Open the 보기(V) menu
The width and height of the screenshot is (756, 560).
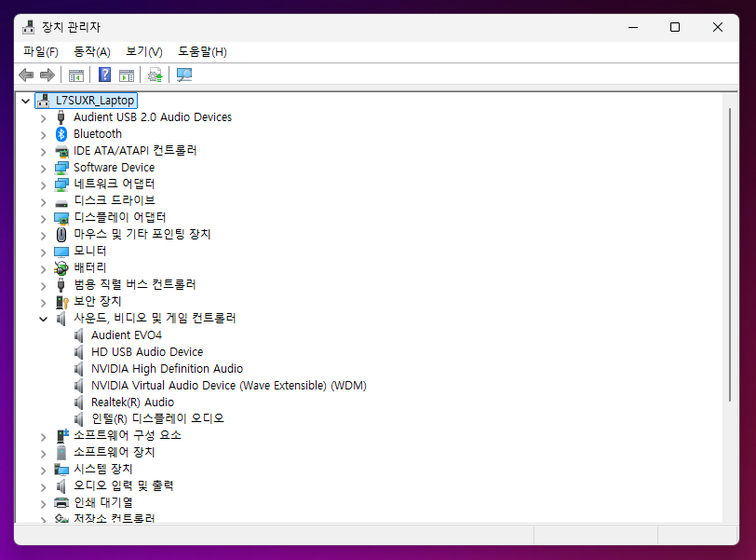143,51
